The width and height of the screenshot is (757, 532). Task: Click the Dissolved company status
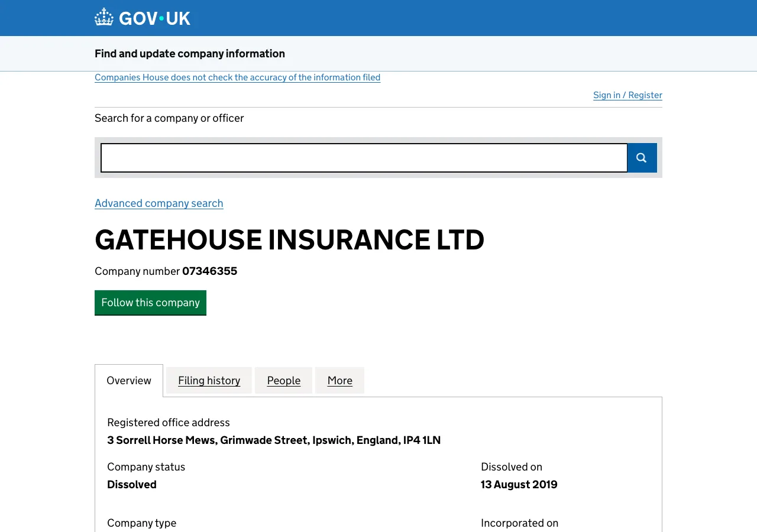pyautogui.click(x=131, y=484)
